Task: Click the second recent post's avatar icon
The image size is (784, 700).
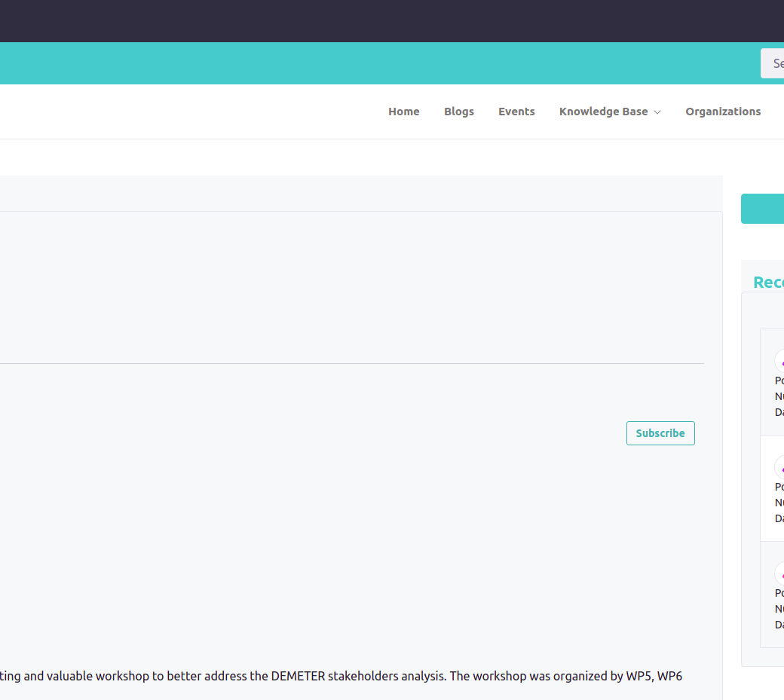Action: 779,467
